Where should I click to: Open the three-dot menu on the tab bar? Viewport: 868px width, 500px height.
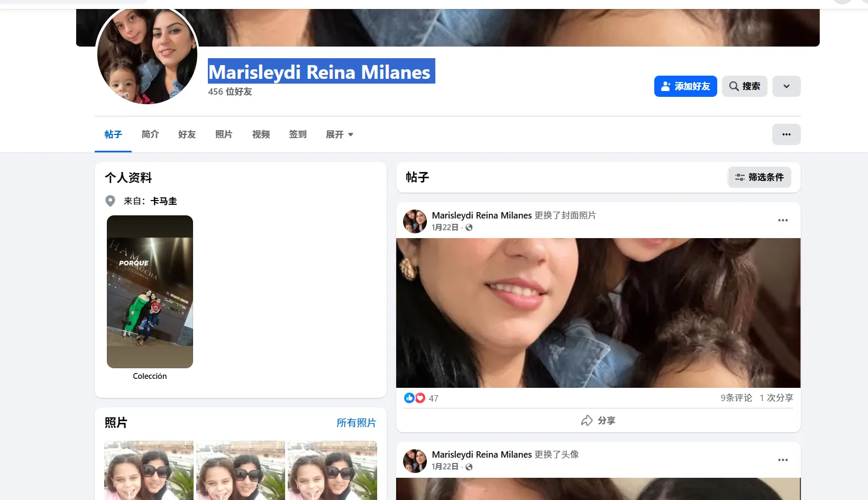(x=787, y=134)
